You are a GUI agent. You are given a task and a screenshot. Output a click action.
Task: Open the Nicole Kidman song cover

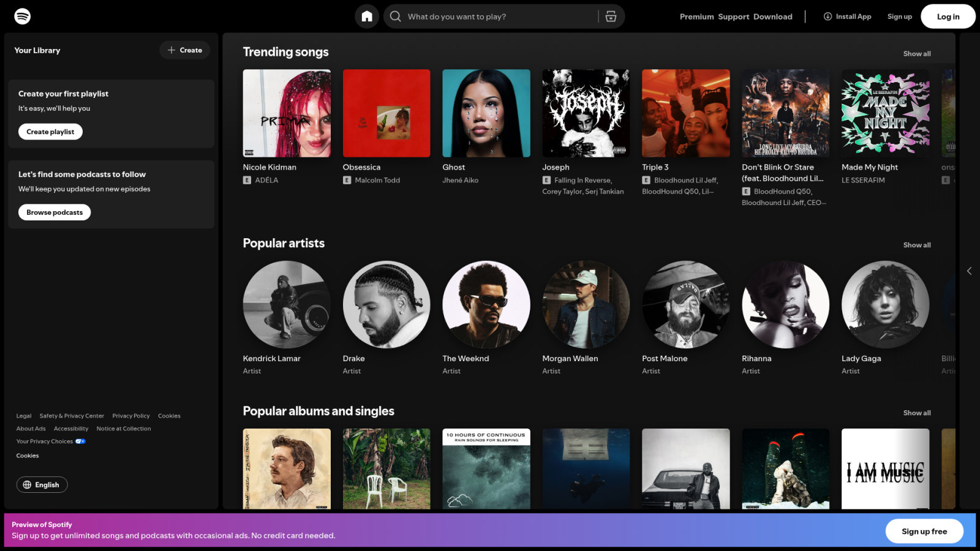tap(287, 113)
